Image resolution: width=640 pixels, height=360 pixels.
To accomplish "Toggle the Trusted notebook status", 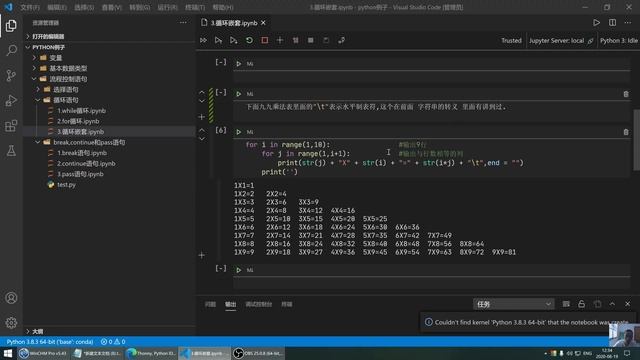I will click(x=511, y=40).
